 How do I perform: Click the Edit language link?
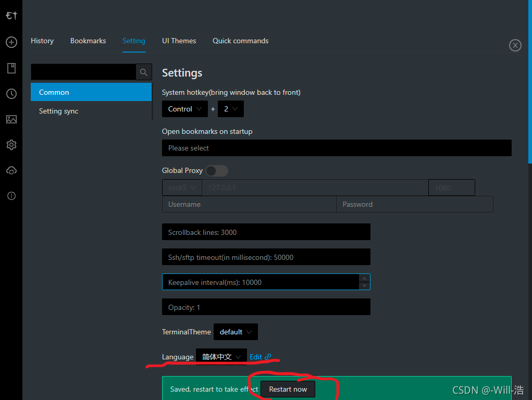tap(256, 357)
